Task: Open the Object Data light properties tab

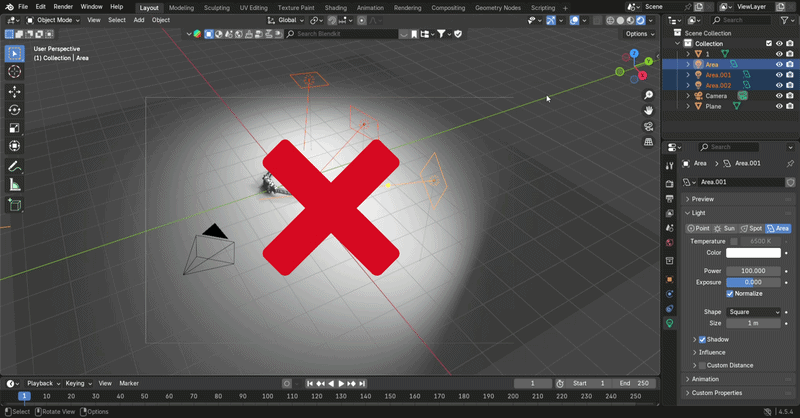Action: (x=669, y=323)
